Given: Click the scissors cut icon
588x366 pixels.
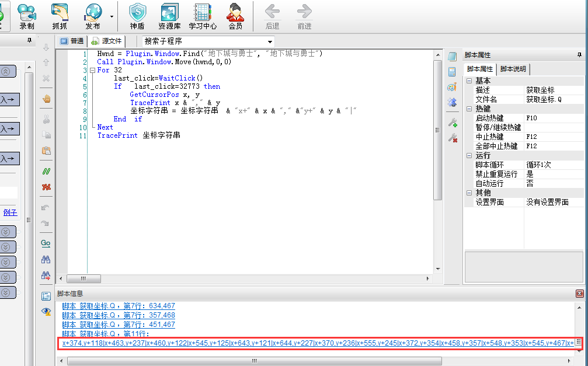Looking at the screenshot, I should tap(46, 119).
